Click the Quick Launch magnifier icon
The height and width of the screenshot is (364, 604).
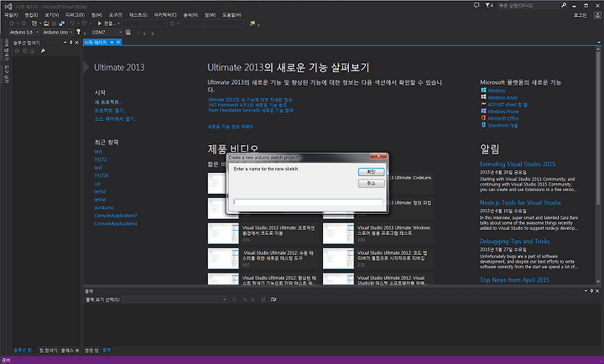point(564,5)
